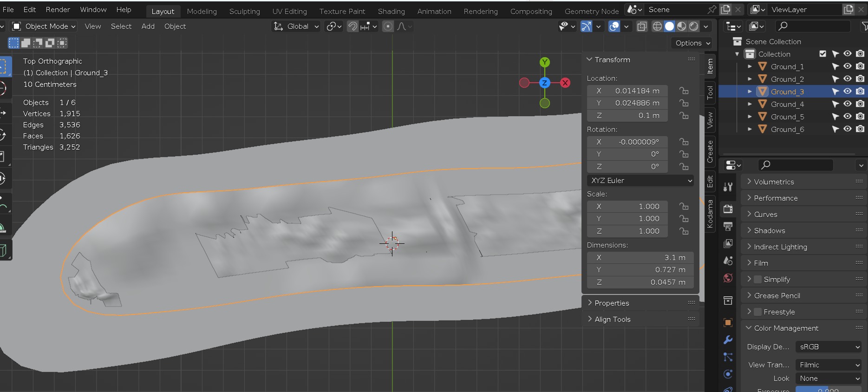Open the Render properties tab icon

pos(728,209)
